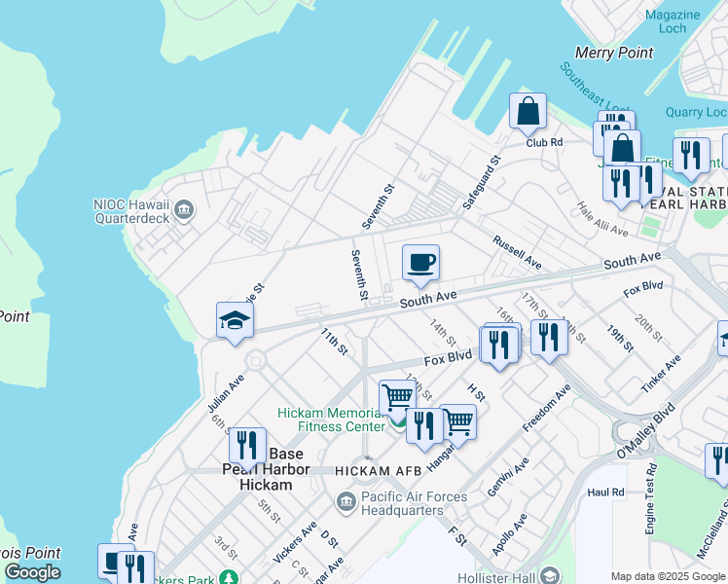Image resolution: width=728 pixels, height=584 pixels.
Task: Click shopping cart icon beside Hangar Ave
Action: pyautogui.click(x=457, y=422)
